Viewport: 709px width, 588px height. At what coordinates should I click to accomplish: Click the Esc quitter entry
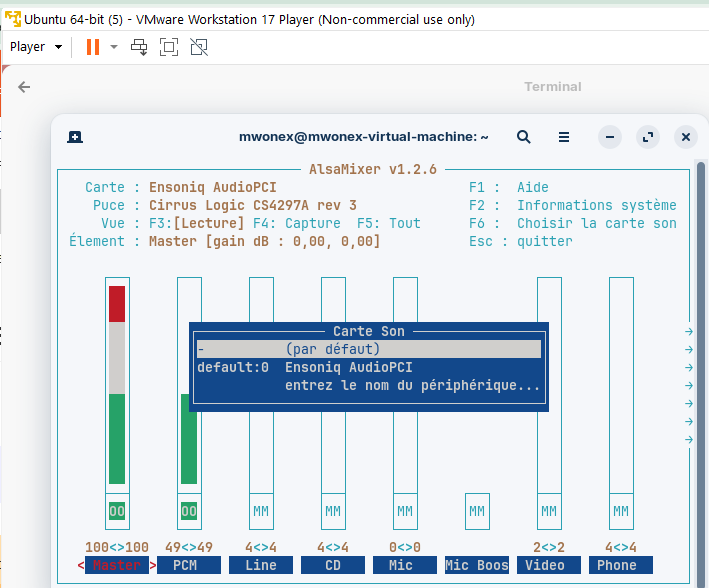coord(520,241)
